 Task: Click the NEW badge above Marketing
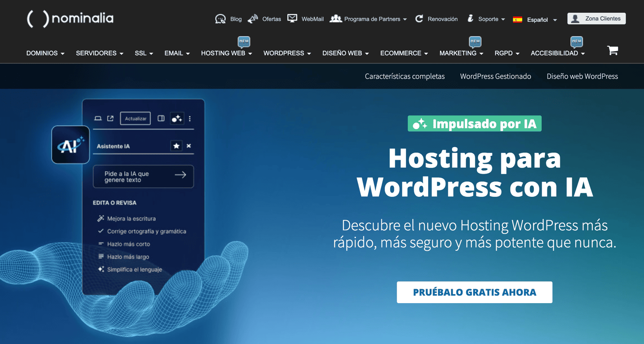point(475,42)
